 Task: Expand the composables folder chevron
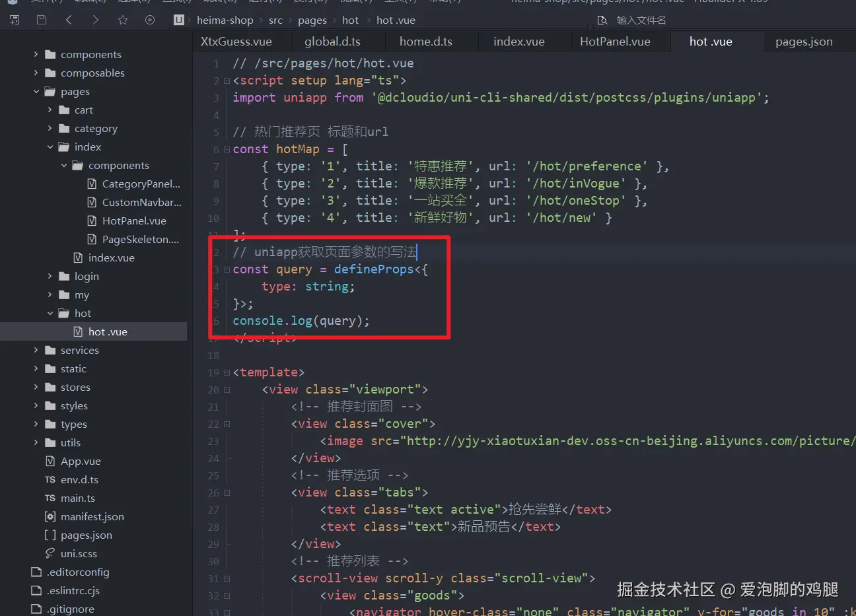tap(36, 73)
